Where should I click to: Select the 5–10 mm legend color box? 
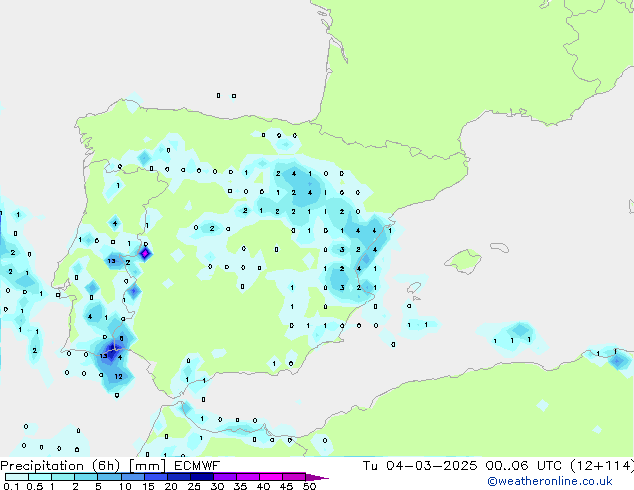109,477
